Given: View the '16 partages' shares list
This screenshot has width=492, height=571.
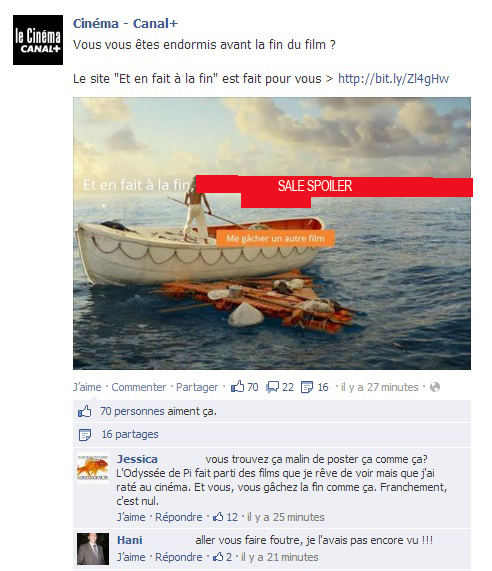Looking at the screenshot, I should pyautogui.click(x=130, y=434).
